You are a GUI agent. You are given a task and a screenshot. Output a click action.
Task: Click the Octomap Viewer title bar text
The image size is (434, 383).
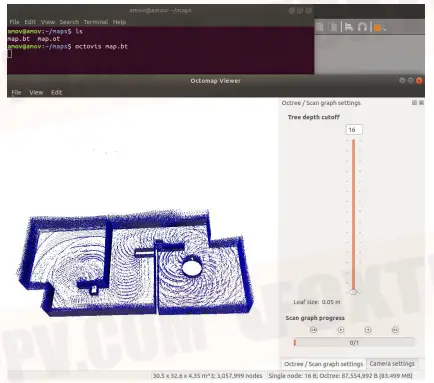(x=215, y=81)
